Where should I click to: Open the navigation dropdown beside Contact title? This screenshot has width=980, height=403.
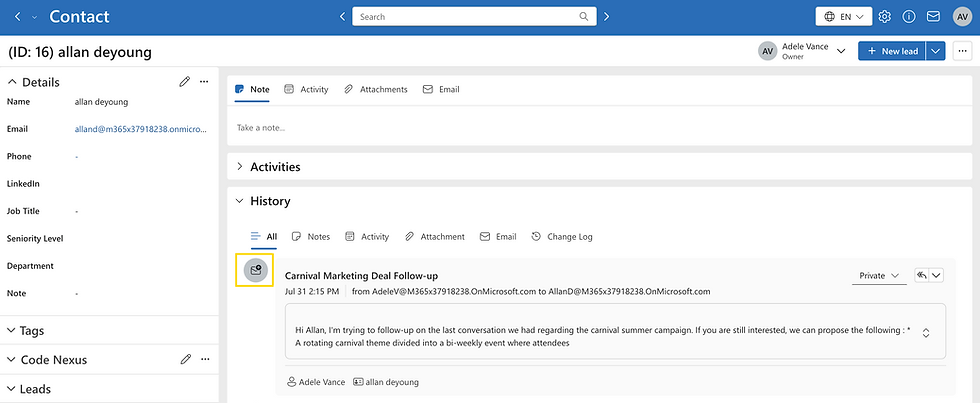coord(34,17)
